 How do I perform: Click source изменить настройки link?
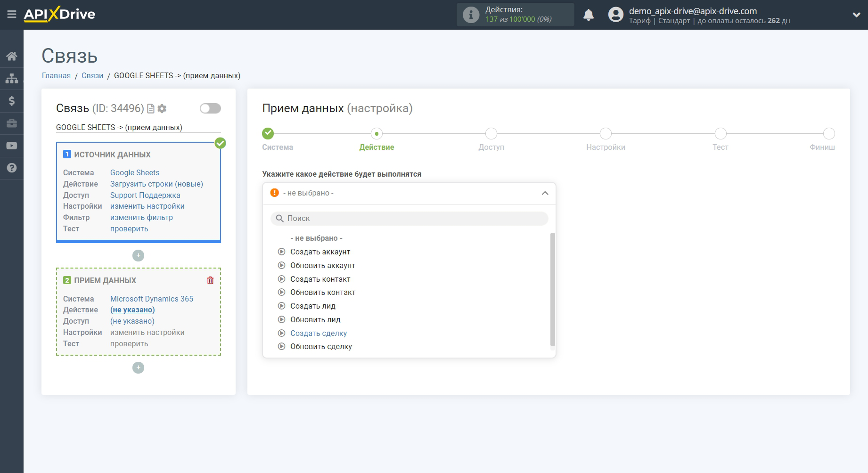(x=147, y=206)
